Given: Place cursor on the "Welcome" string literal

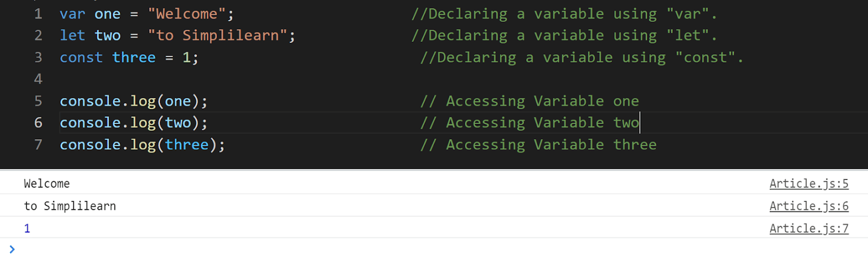Looking at the screenshot, I should [x=187, y=14].
